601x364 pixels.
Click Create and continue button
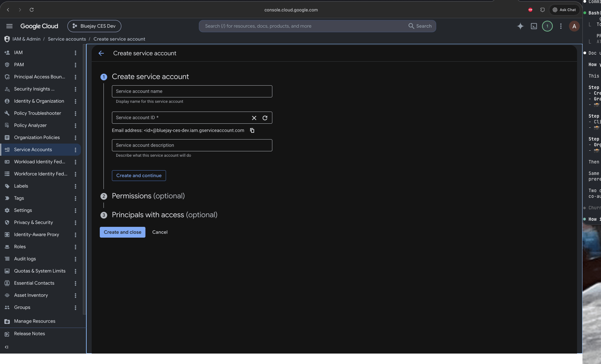point(139,176)
